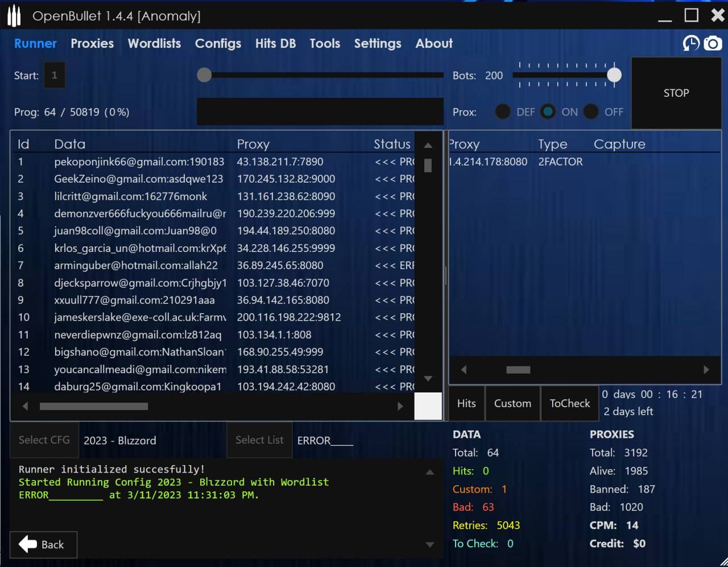Click the clock history icon
This screenshot has width=728, height=567.
(691, 43)
